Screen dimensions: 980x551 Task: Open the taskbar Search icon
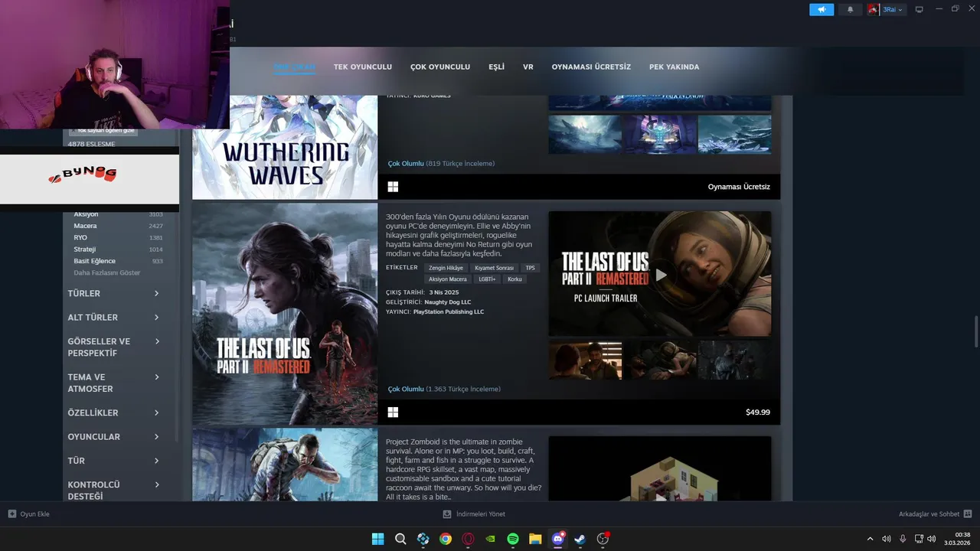pyautogui.click(x=400, y=539)
